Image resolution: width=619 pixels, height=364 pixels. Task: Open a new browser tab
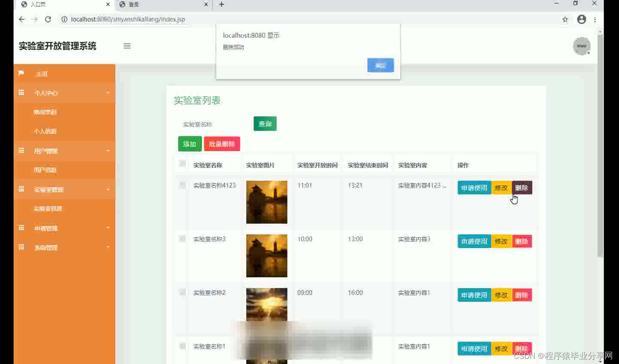tap(222, 4)
